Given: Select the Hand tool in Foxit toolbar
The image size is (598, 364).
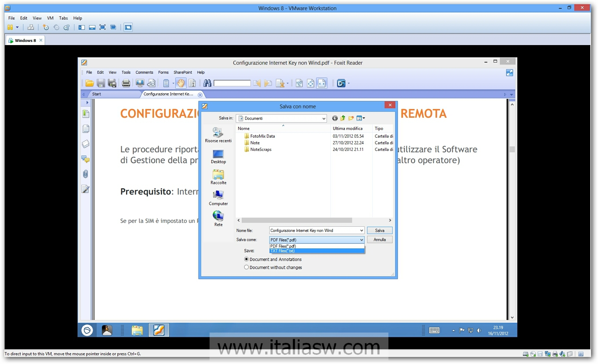Looking at the screenshot, I should tap(181, 83).
